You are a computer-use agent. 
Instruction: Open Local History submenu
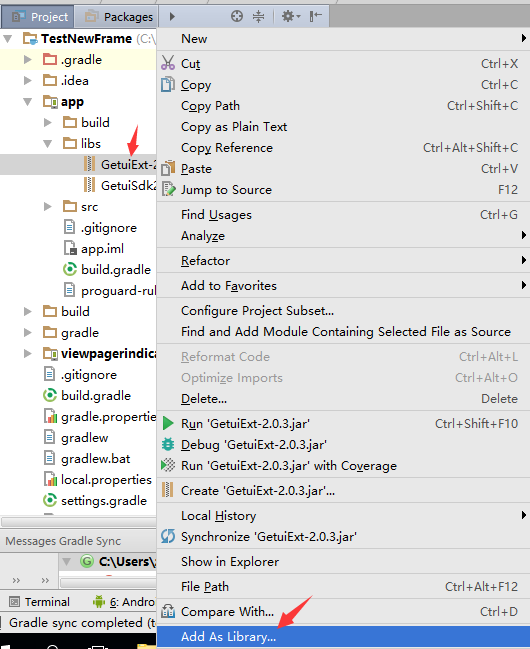pyautogui.click(x=343, y=515)
